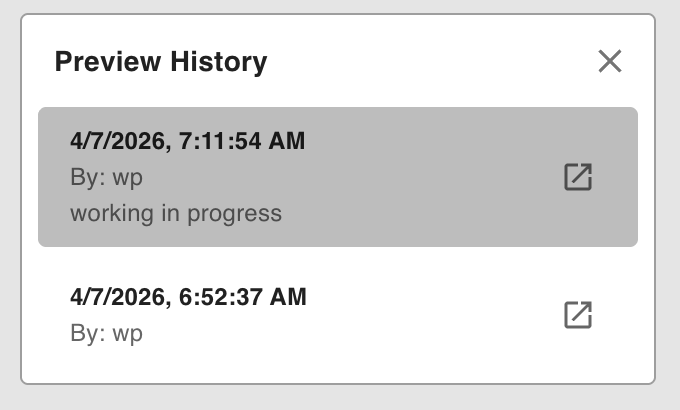Click the '4/7/2026, 6:52:37 AM' timestamp

coord(188,297)
